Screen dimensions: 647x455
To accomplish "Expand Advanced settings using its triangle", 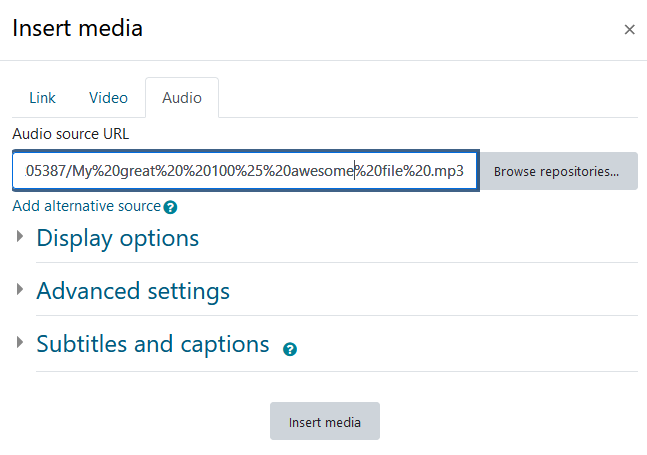I will point(19,289).
